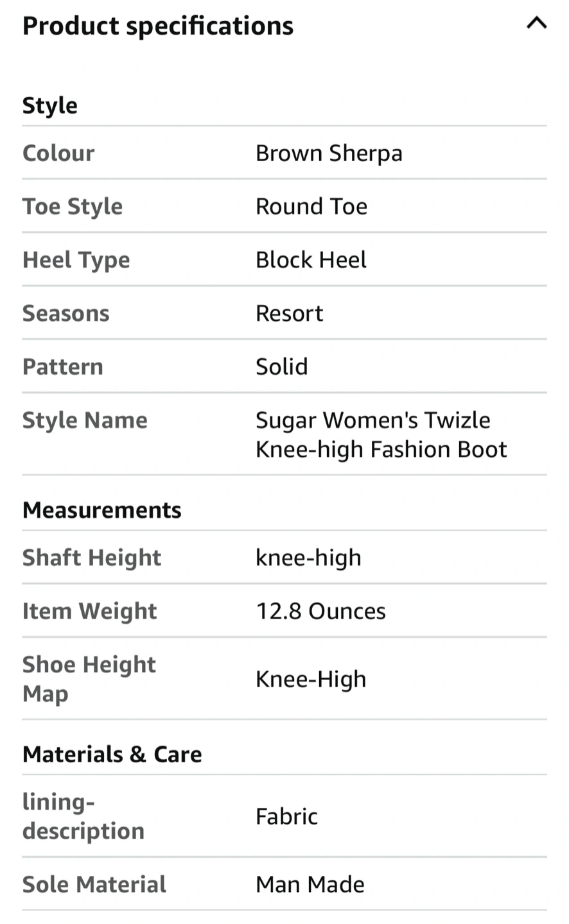Click the Measurements section heading
This screenshot has height=924, width=569.
coord(102,510)
